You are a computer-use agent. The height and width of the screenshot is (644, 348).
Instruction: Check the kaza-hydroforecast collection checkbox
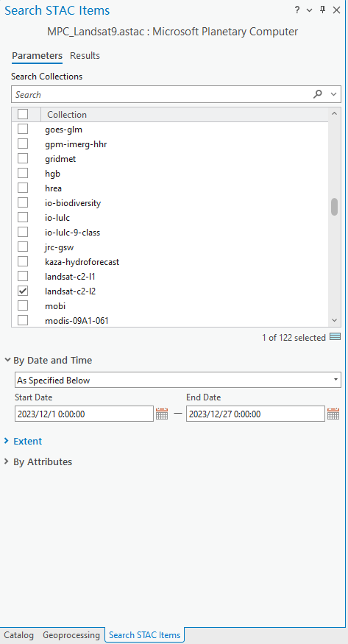[x=23, y=261]
